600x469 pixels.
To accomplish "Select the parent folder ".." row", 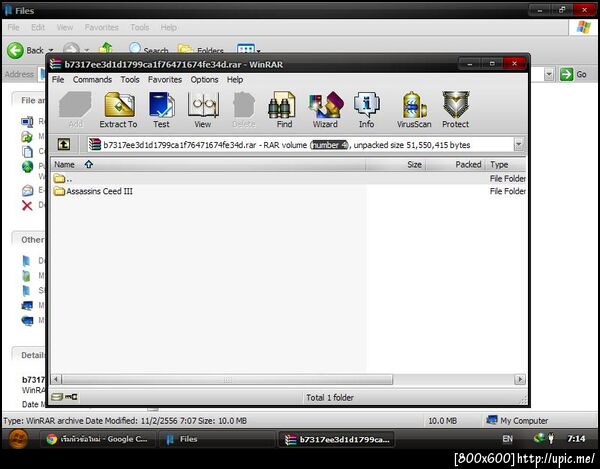I will [x=289, y=178].
